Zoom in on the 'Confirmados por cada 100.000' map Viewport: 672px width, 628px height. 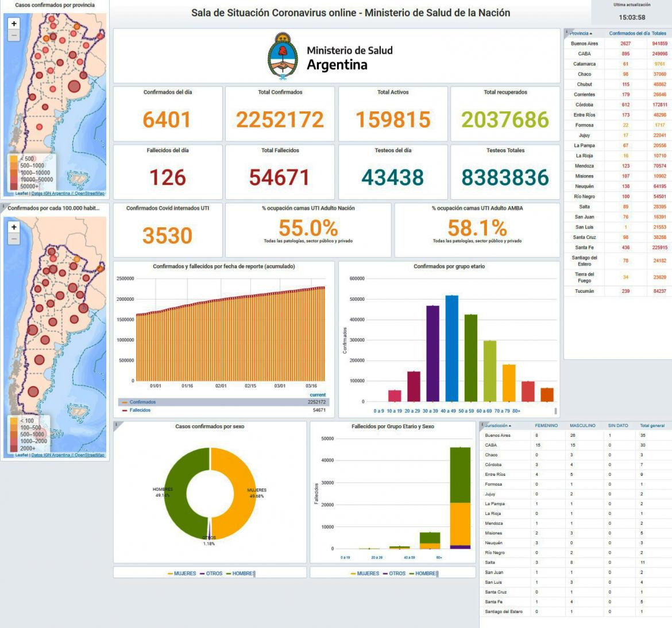pyautogui.click(x=14, y=227)
